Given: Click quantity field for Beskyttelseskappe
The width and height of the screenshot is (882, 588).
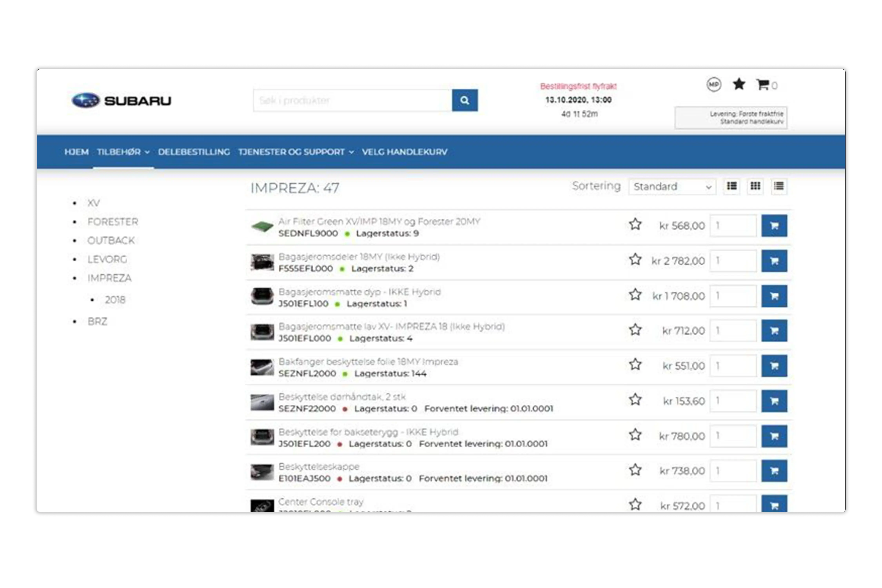Looking at the screenshot, I should click(x=733, y=471).
